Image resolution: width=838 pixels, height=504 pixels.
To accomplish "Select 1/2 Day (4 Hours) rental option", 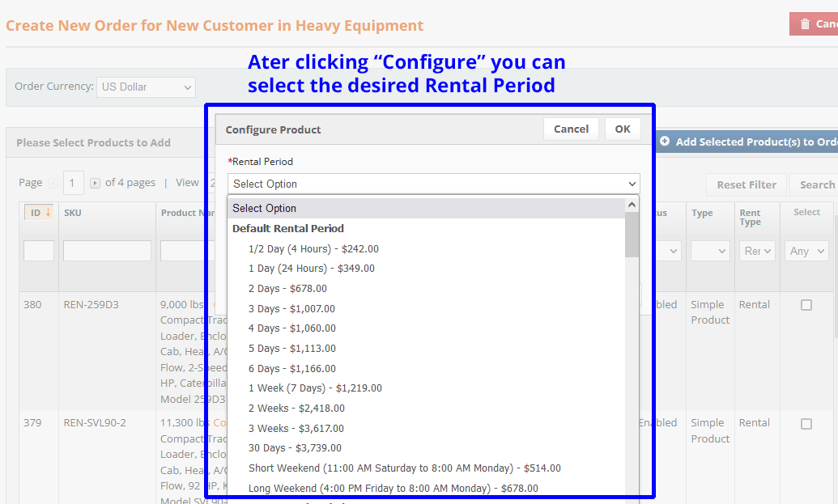I will click(x=313, y=249).
